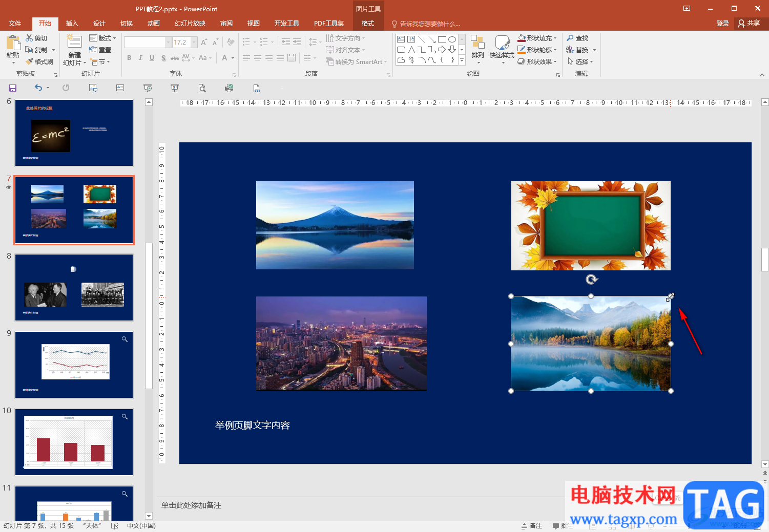Click the Cut (剪切) scissors icon
The width and height of the screenshot is (769, 532).
30,38
